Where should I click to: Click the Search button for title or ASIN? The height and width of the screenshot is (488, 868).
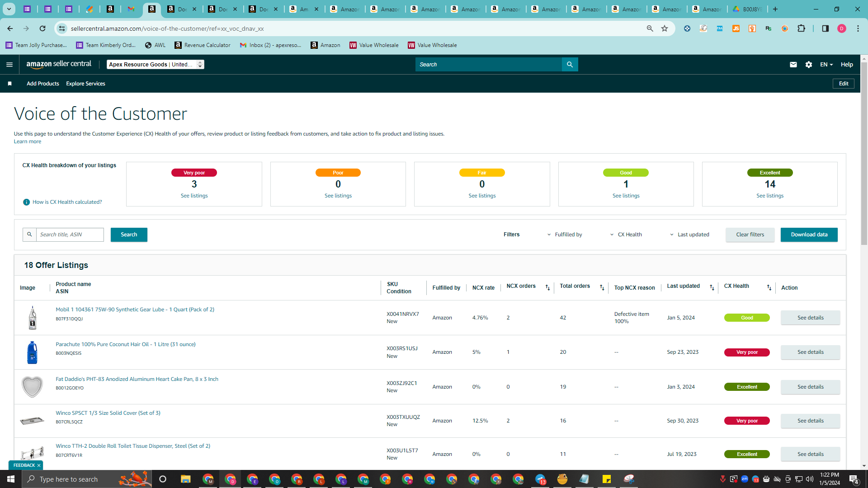tap(129, 235)
